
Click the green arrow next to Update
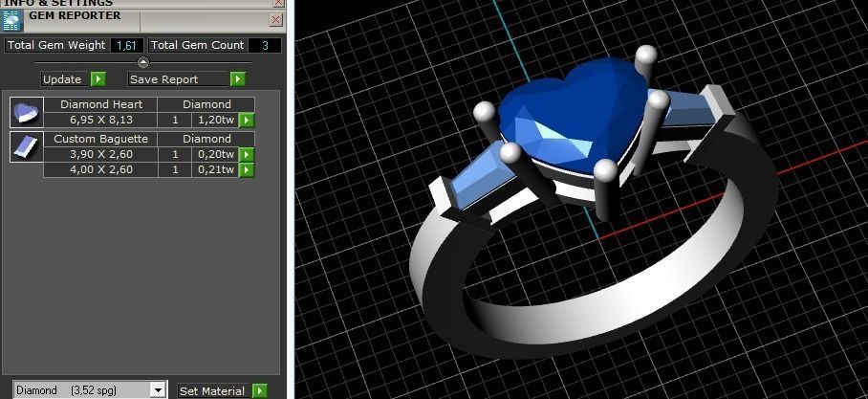[98, 79]
